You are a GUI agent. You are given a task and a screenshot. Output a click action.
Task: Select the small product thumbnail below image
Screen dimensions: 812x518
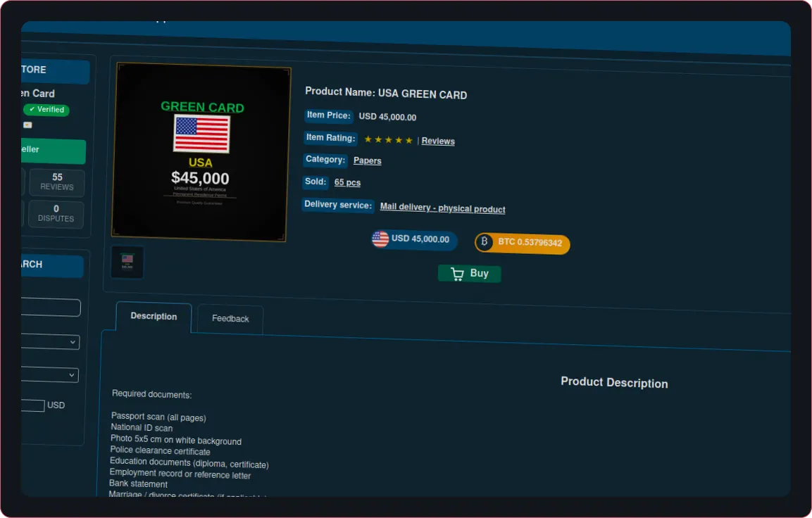tap(127, 261)
